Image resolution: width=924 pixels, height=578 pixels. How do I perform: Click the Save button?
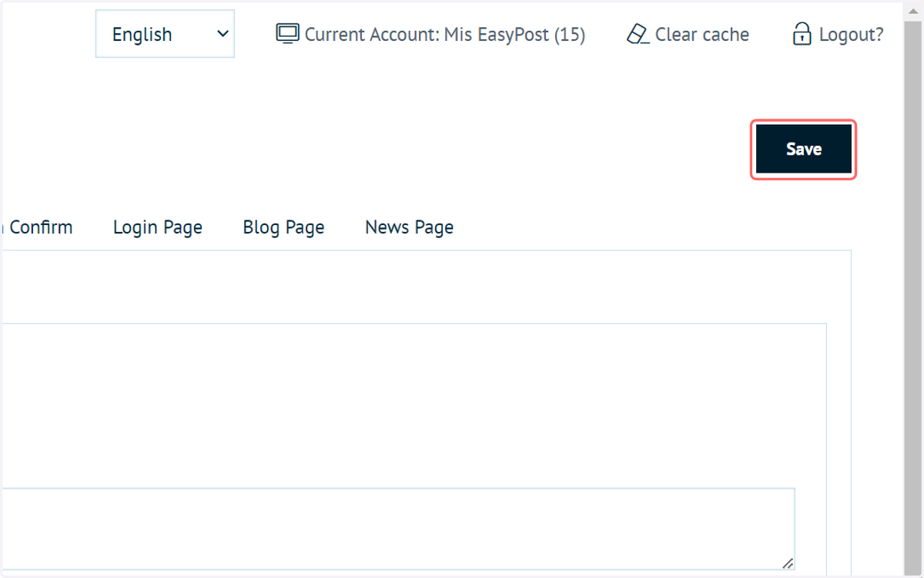click(x=804, y=150)
